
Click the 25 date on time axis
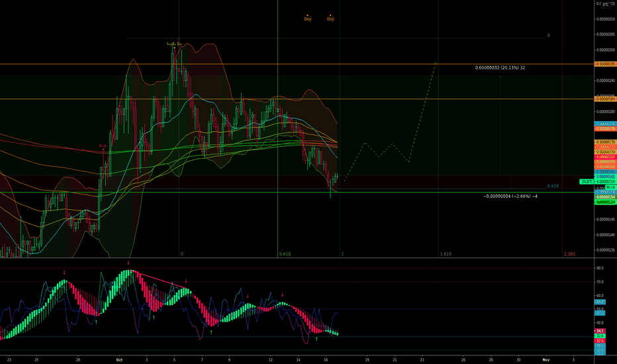tap(36, 359)
